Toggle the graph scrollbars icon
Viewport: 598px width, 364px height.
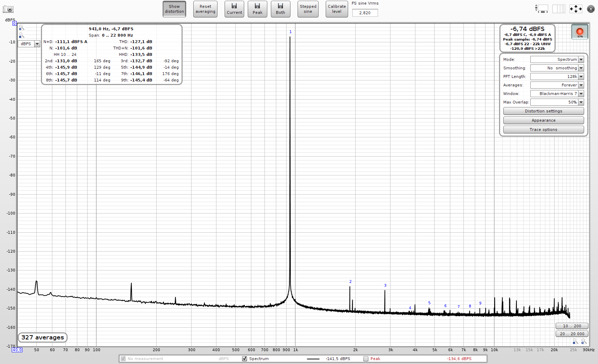pyautogui.click(x=541, y=9)
